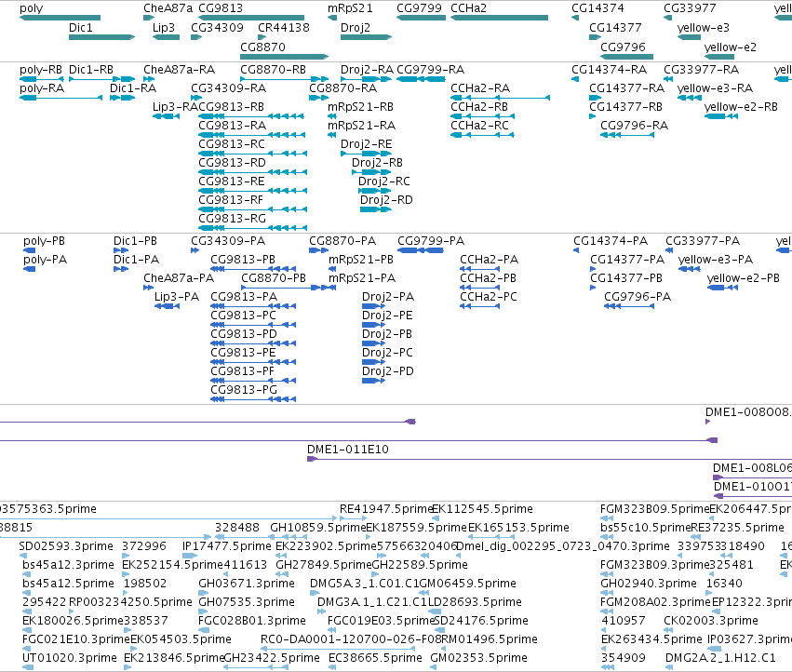Select the CG9813 gene span
Screen dimensions: 792x672
(251, 18)
